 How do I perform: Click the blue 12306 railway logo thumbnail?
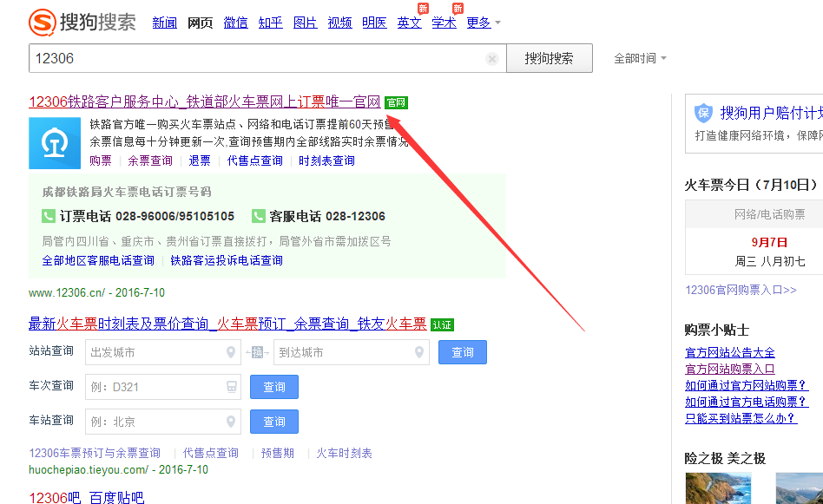(x=55, y=143)
